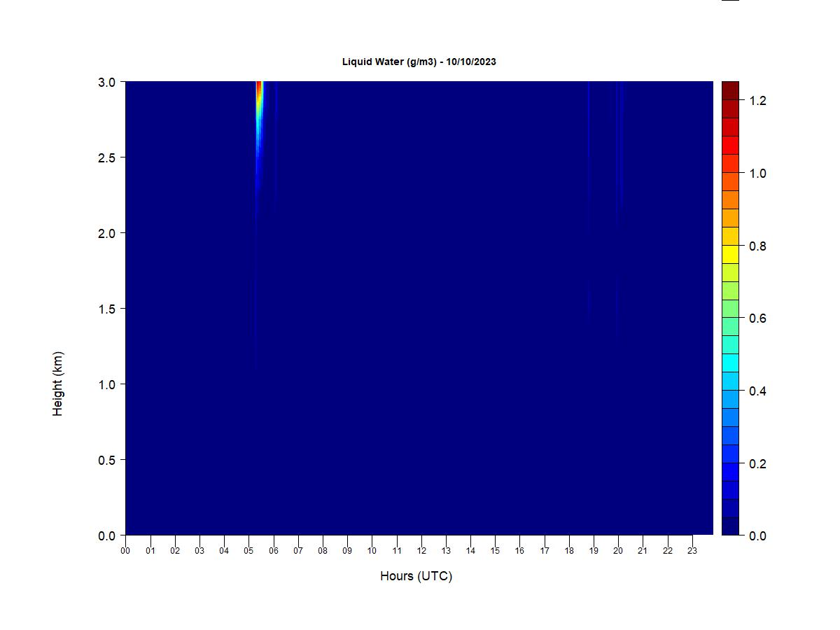Click the "Height (km)" axis label
The height and width of the screenshot is (630, 840).
(x=57, y=384)
